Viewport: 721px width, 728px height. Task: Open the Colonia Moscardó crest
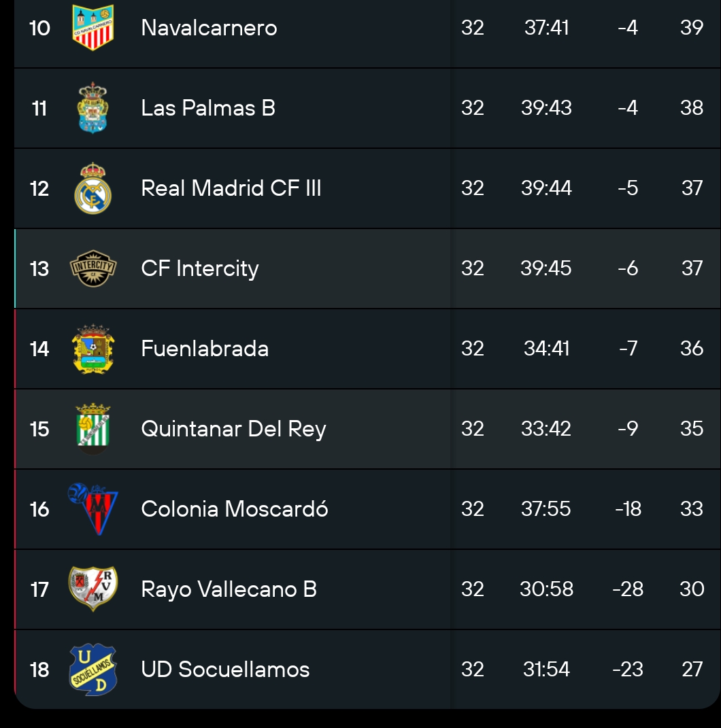click(x=93, y=509)
